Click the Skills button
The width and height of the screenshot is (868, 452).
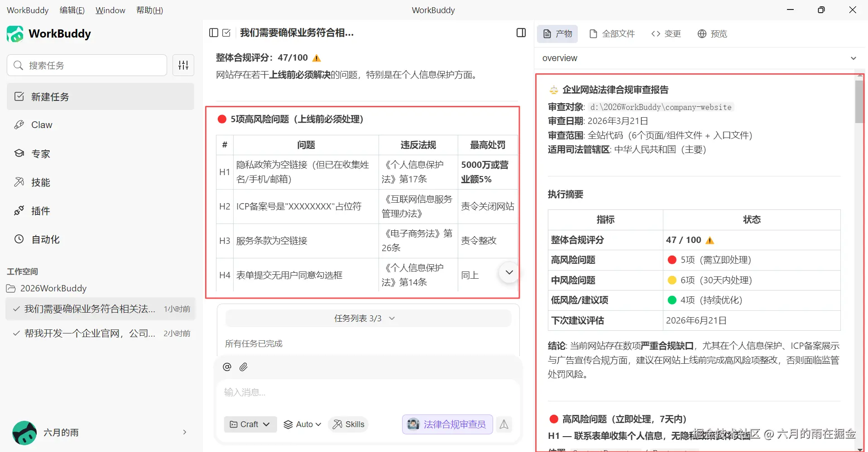coord(348,424)
